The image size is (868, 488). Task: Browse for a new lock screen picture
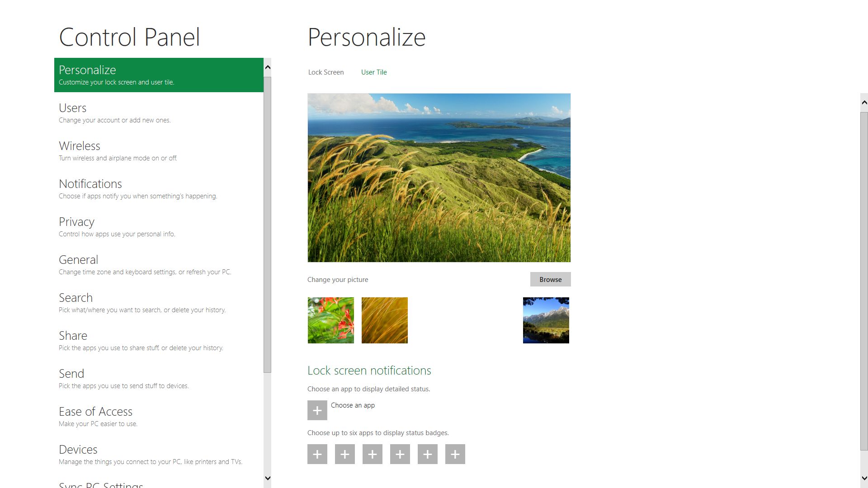[551, 279]
